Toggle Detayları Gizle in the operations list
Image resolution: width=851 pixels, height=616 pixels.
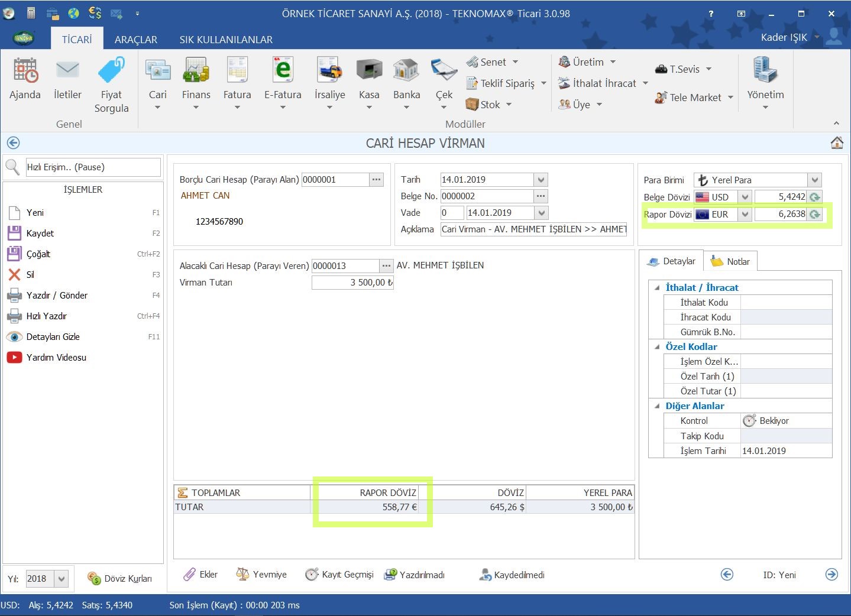pyautogui.click(x=53, y=337)
